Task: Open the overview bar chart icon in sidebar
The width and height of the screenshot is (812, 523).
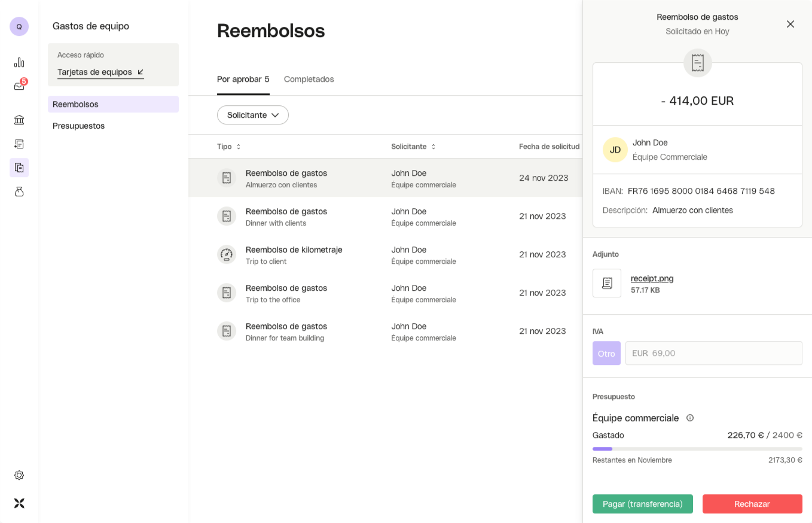Action: [x=19, y=63]
